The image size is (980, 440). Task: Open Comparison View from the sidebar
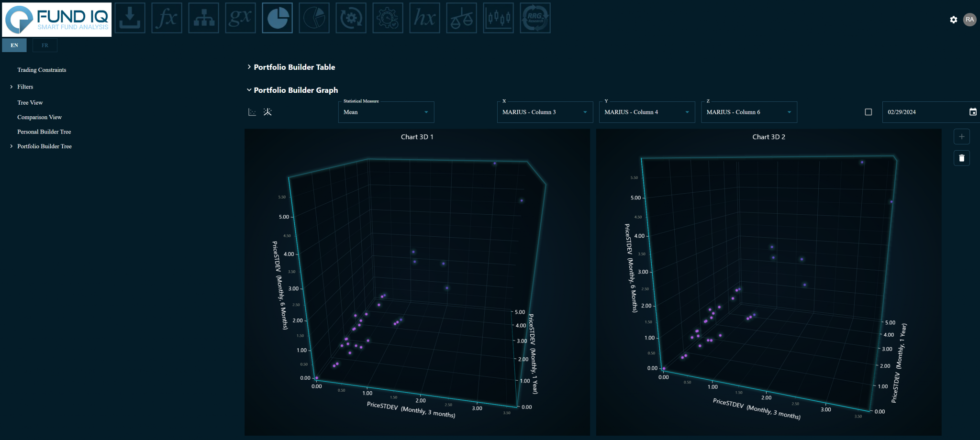pyautogui.click(x=39, y=117)
